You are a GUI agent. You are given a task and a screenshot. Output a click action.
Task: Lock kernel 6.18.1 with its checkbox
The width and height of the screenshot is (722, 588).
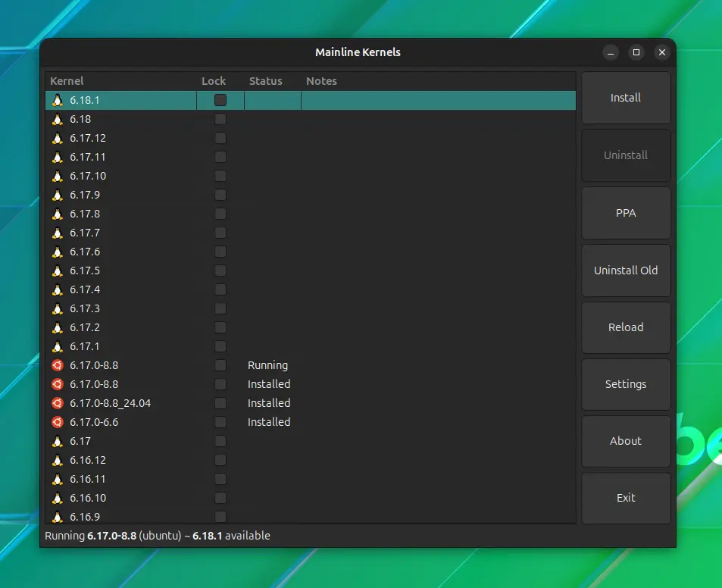tap(220, 99)
